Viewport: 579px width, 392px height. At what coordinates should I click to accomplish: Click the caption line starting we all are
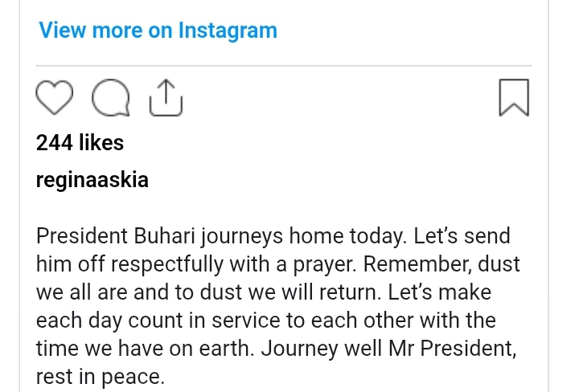click(264, 292)
